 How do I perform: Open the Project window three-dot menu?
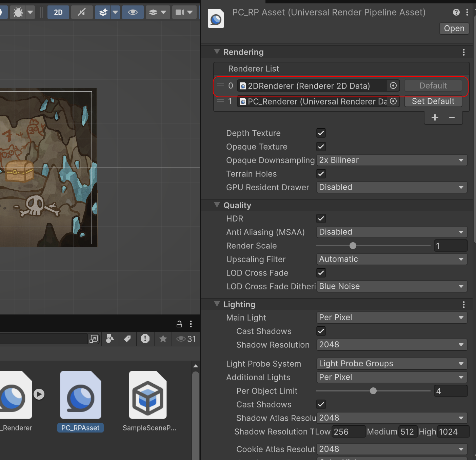click(x=191, y=324)
